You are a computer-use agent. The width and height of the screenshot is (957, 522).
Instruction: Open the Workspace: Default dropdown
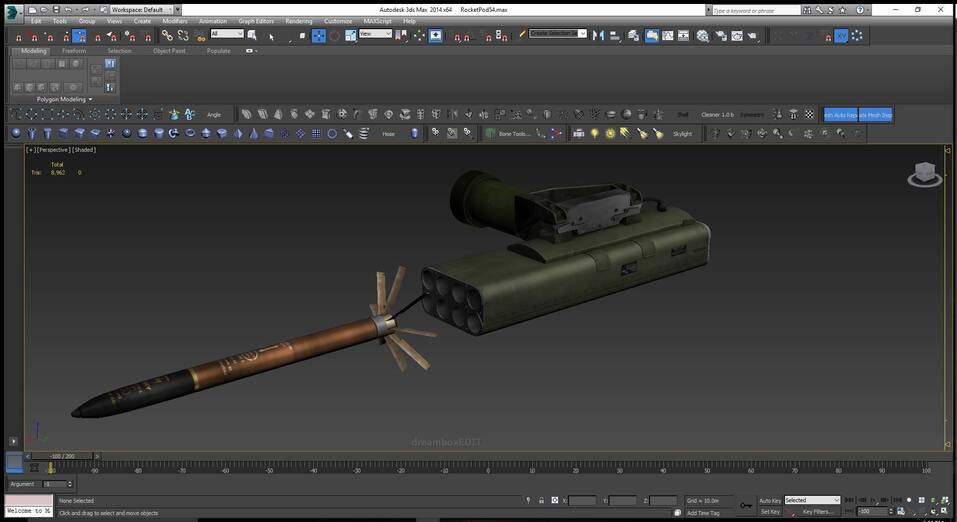(145, 9)
